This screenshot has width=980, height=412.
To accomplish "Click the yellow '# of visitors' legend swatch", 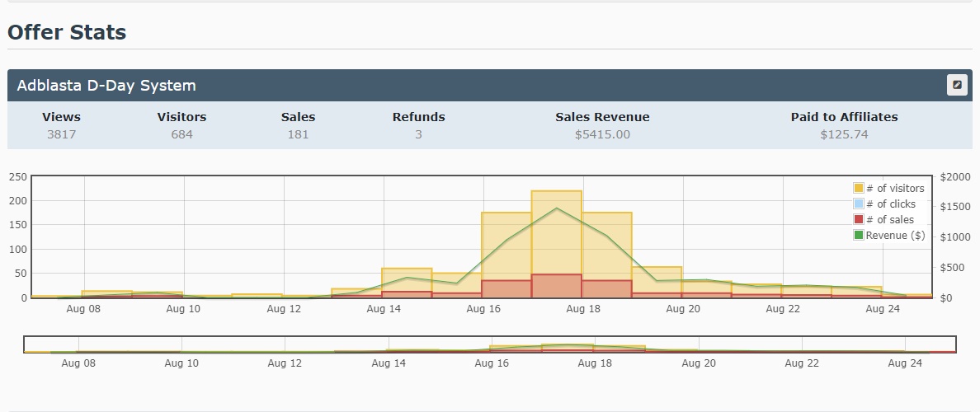I will (x=859, y=188).
